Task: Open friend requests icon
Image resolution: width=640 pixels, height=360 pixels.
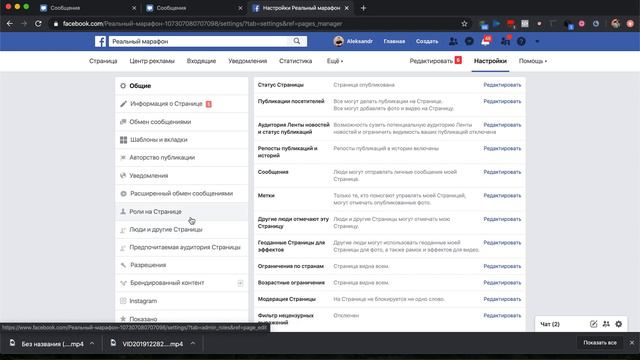Action: pyautogui.click(x=453, y=41)
